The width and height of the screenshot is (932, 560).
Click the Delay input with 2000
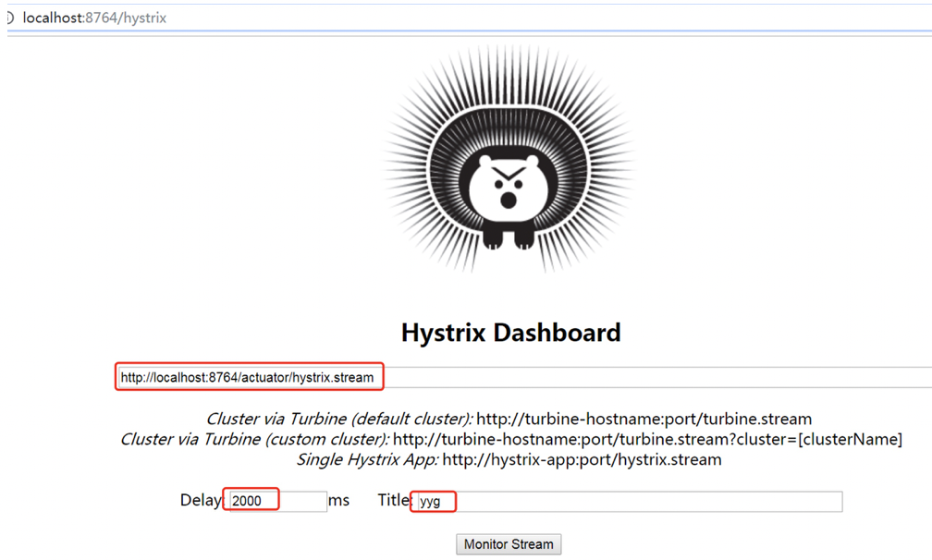[x=278, y=501]
